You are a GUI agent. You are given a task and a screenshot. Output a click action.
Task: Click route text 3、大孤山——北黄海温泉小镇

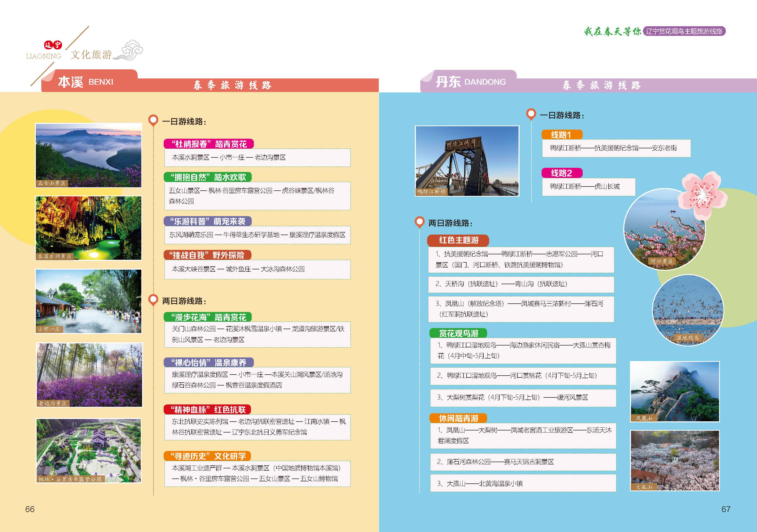[480, 483]
